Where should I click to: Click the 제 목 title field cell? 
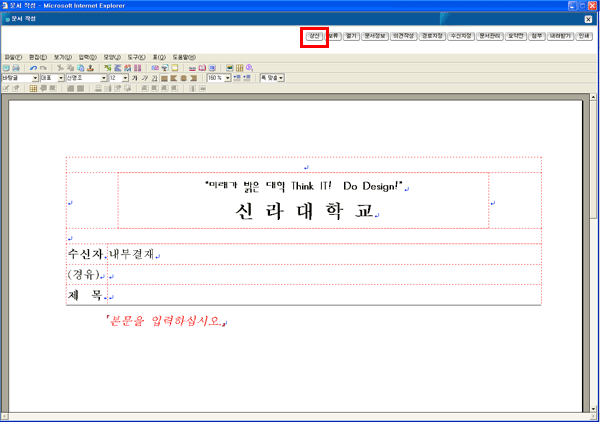pos(325,295)
